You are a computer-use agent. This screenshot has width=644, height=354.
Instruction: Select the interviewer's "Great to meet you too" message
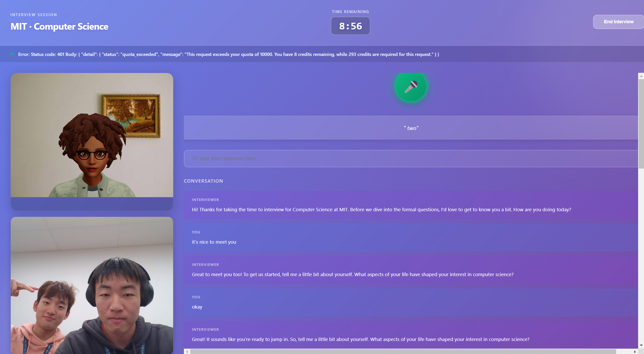(411, 270)
